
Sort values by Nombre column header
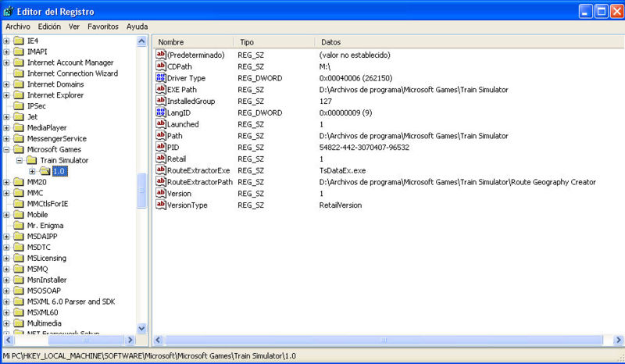tap(193, 41)
